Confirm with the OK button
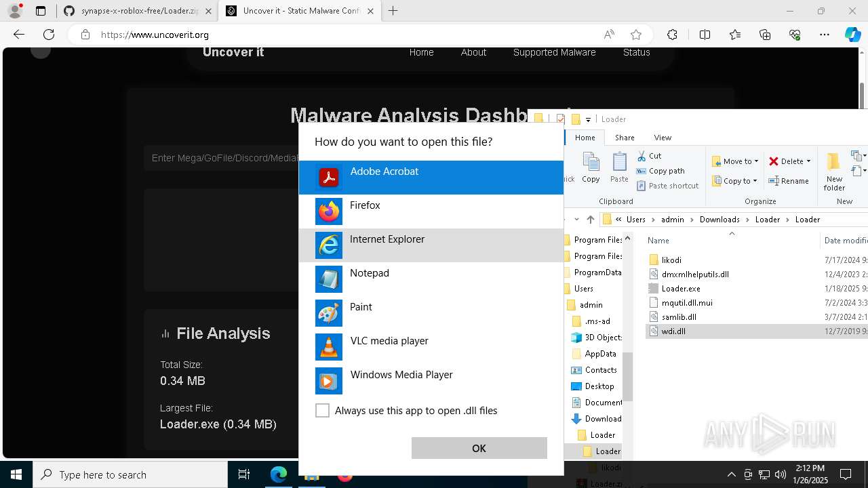 coord(479,448)
